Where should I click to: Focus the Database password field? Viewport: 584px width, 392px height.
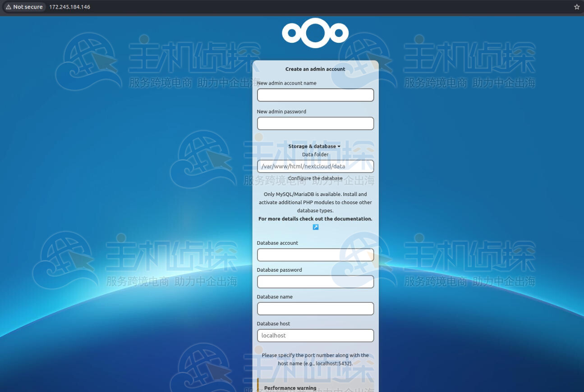point(315,282)
